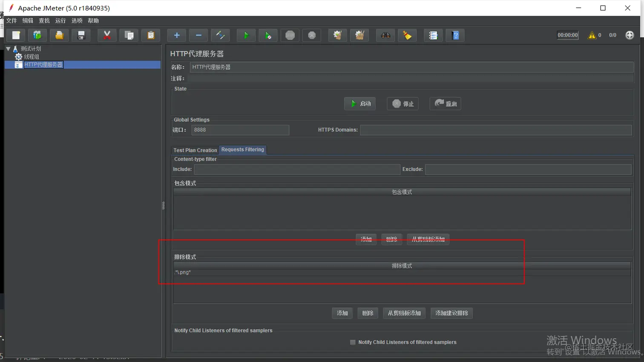Click the panel splitter handle
Viewport: 644px width, 362px height.
(x=164, y=206)
